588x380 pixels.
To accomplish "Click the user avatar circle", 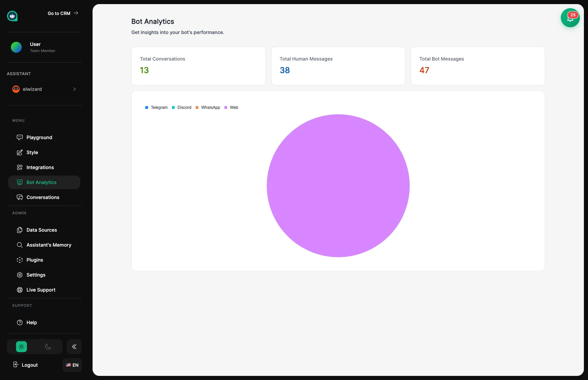I will point(16,47).
